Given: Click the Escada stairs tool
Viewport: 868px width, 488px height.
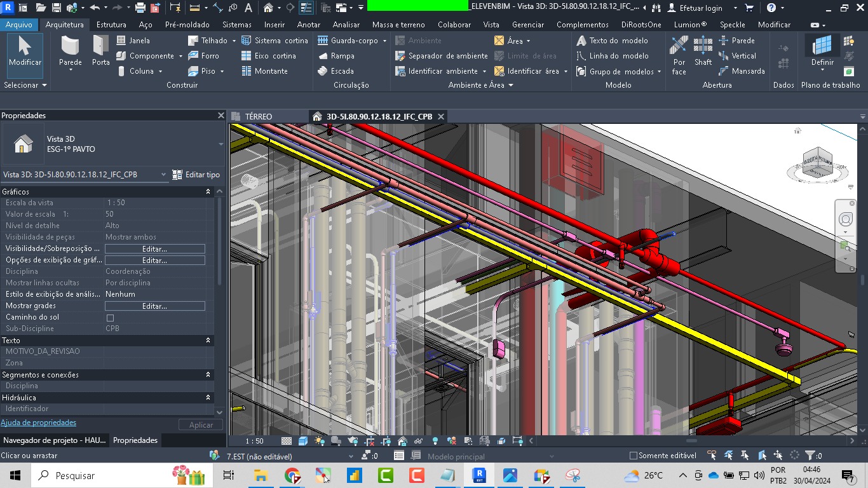Looking at the screenshot, I should [336, 71].
